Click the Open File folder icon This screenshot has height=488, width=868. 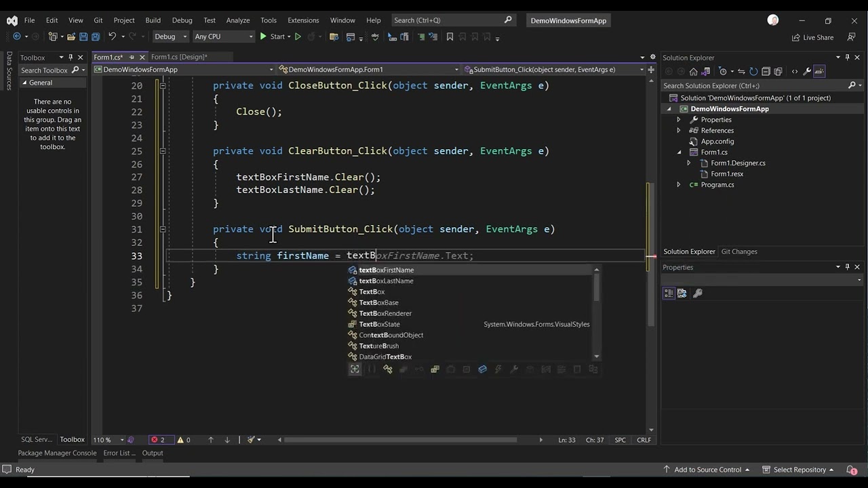point(71,37)
